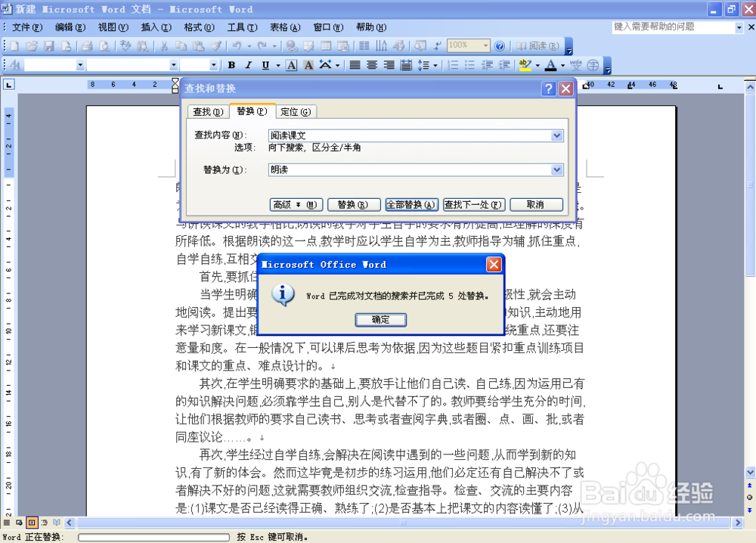
Task: Click the Redo arrow icon
Action: (262, 46)
